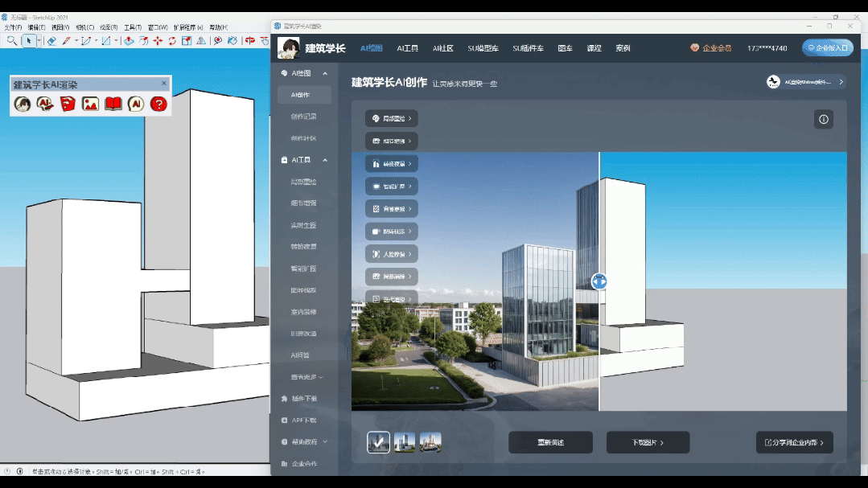Open the SU插件库 top tab
This screenshot has width=868, height=488.
528,48
